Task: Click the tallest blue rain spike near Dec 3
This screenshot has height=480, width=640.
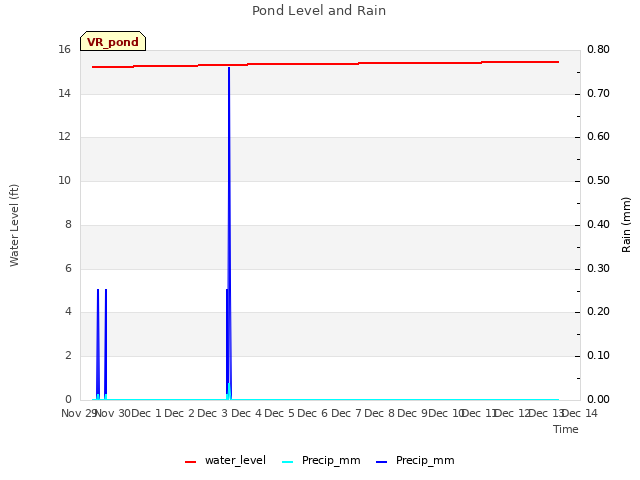Action: (x=229, y=233)
